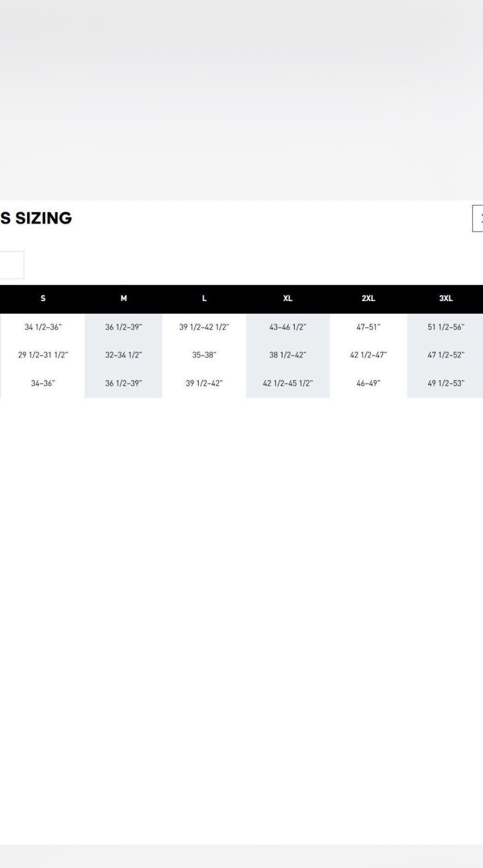Choose the 2XL size column header
Viewport: 483px width, 868px height.
[368, 298]
